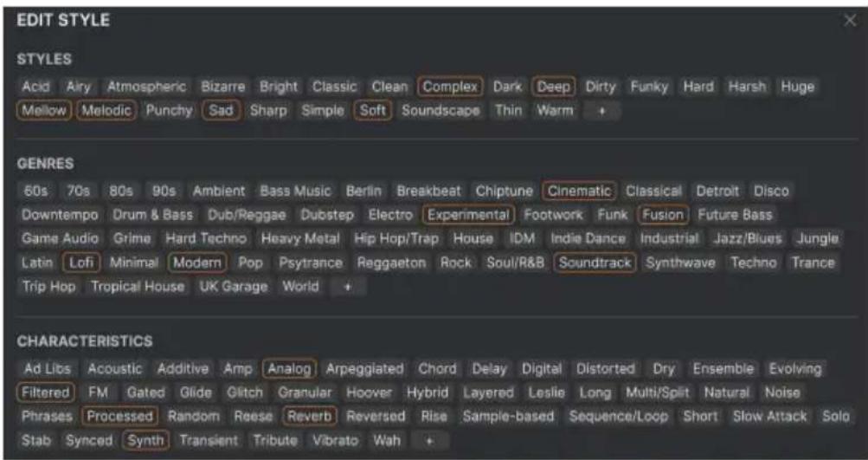The width and height of the screenshot is (868, 460).
Task: Pick the Game Audio genre tag
Action: point(60,239)
